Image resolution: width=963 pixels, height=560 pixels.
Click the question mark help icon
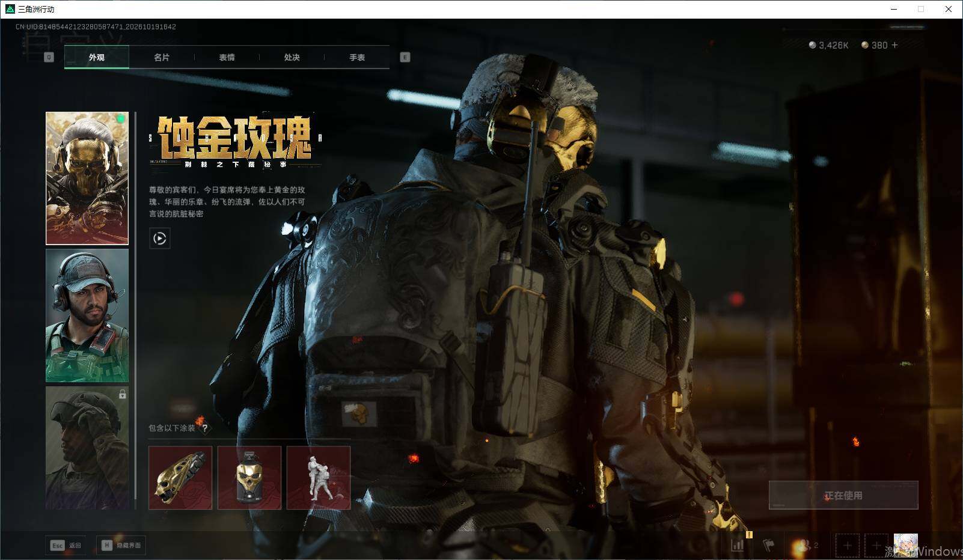[205, 428]
